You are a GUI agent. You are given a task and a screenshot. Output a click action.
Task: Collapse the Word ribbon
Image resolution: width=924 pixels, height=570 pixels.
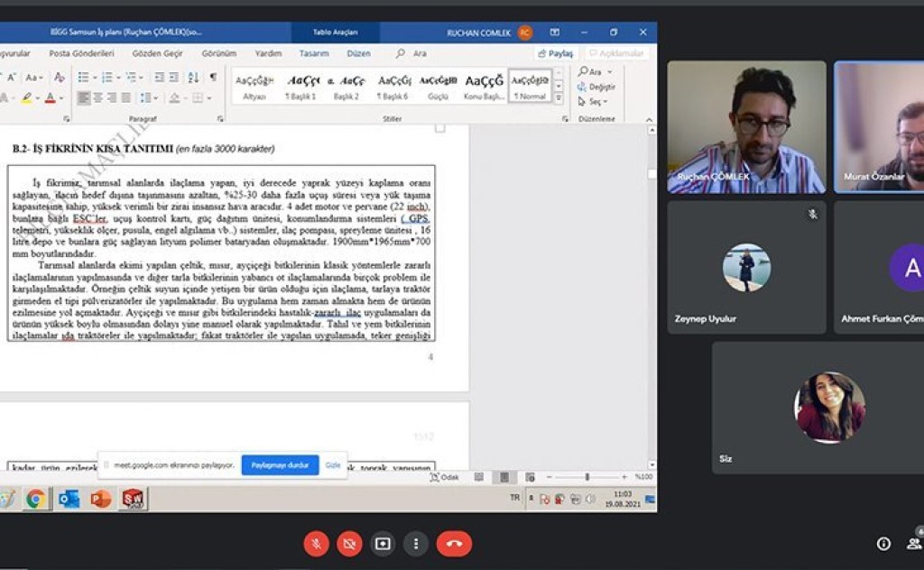649,119
